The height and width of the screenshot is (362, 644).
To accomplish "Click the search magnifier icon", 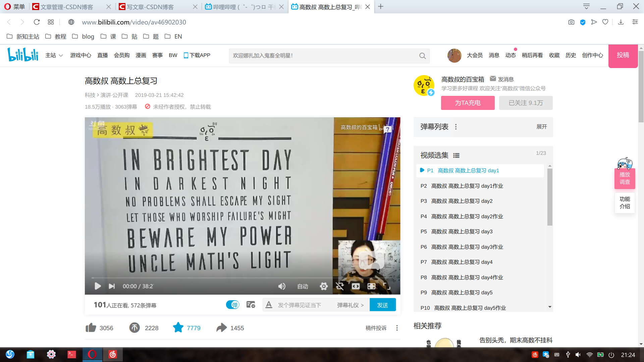I will click(422, 56).
